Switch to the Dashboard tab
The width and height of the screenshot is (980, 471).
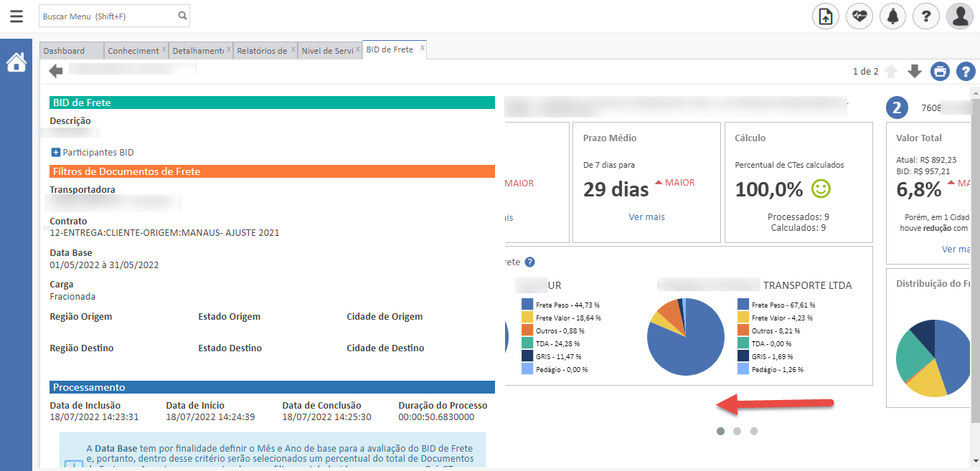point(65,51)
